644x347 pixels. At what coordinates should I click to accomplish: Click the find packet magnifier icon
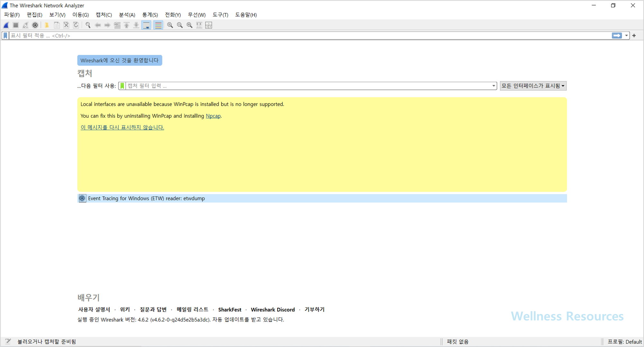(88, 25)
